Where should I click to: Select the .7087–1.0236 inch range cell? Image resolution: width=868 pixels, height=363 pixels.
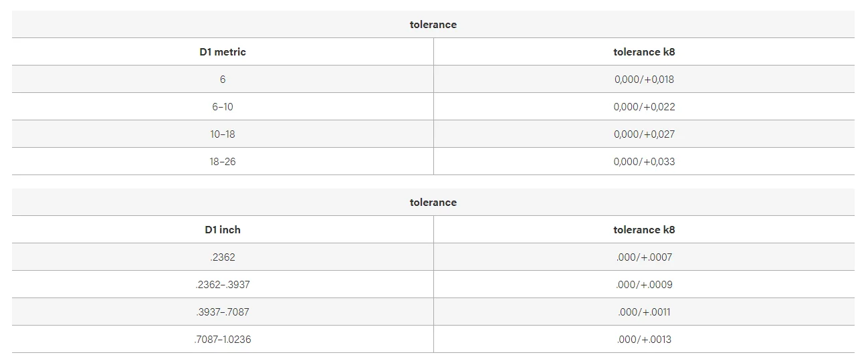point(223,339)
